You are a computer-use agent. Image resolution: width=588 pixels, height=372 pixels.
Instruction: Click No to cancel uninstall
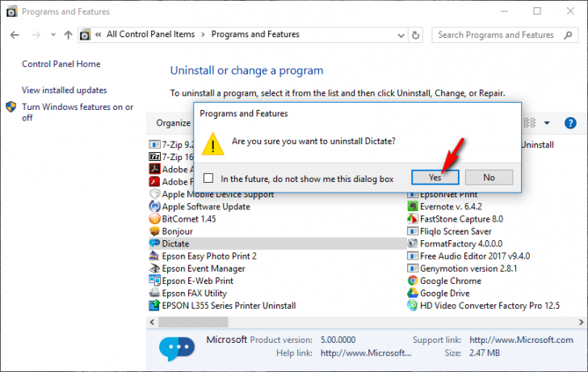point(489,177)
